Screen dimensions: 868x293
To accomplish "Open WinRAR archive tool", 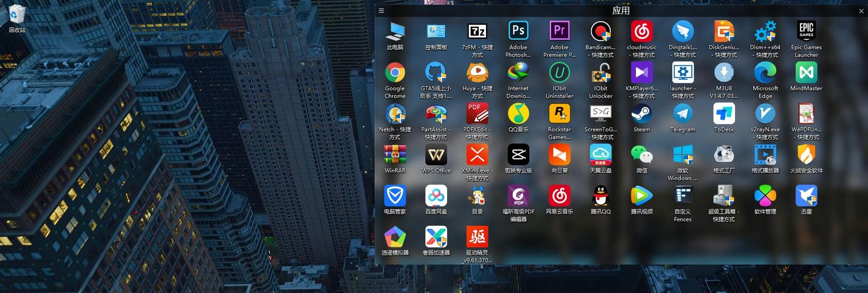I will click(x=395, y=155).
